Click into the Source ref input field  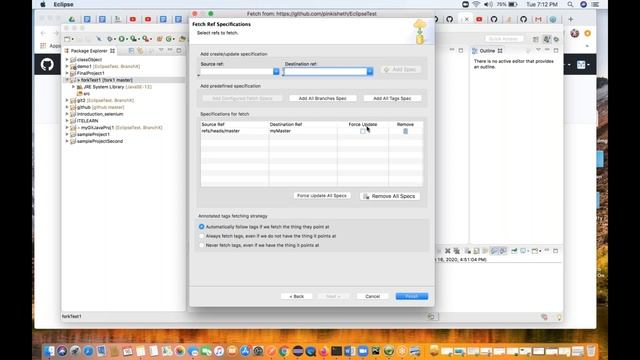pos(237,71)
